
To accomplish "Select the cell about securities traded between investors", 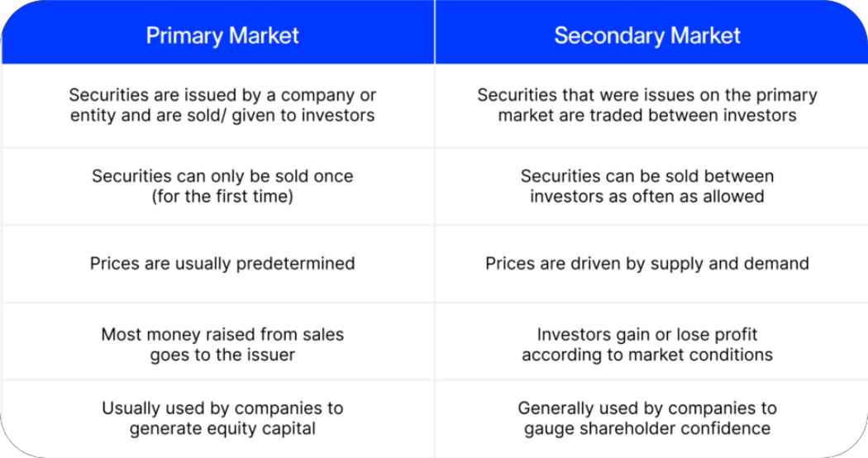I will [651, 106].
